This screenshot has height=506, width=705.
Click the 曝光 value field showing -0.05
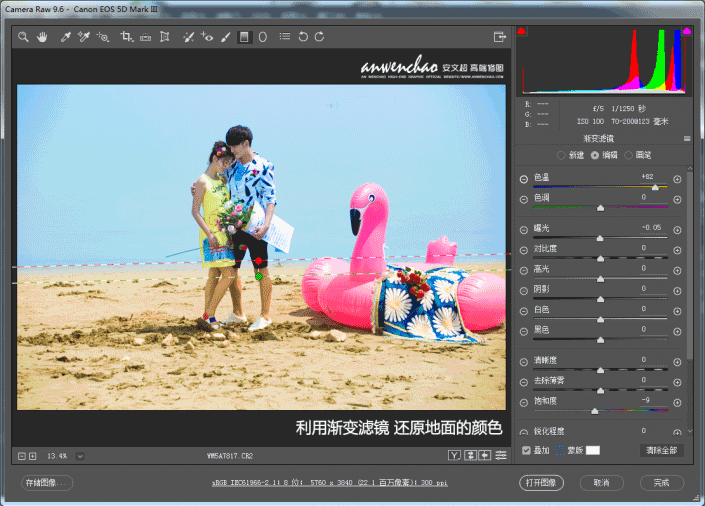coord(651,228)
